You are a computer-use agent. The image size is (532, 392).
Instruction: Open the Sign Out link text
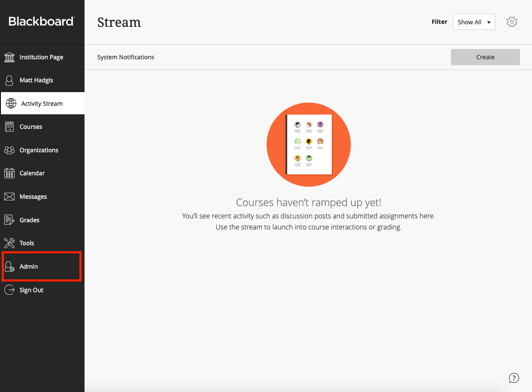(32, 290)
